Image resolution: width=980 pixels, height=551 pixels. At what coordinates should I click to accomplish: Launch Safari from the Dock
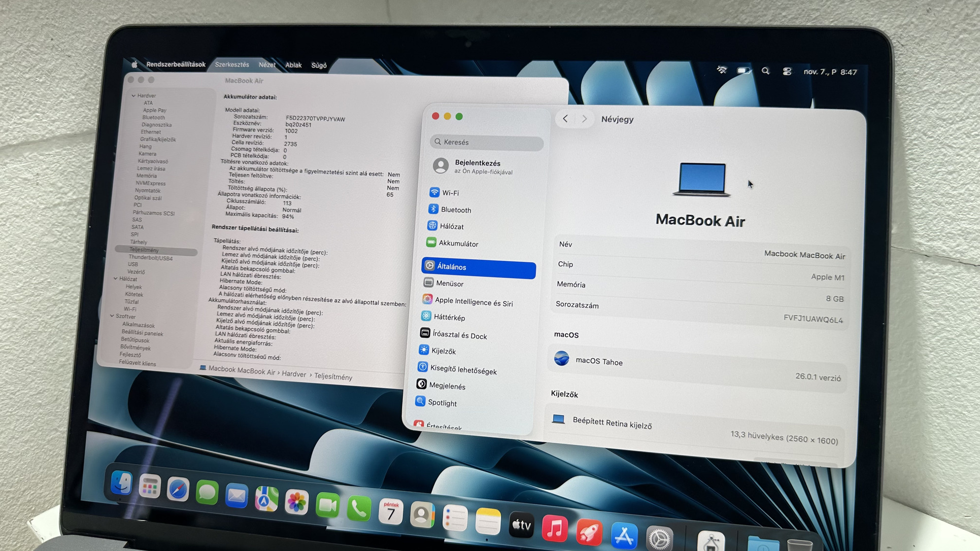(178, 490)
